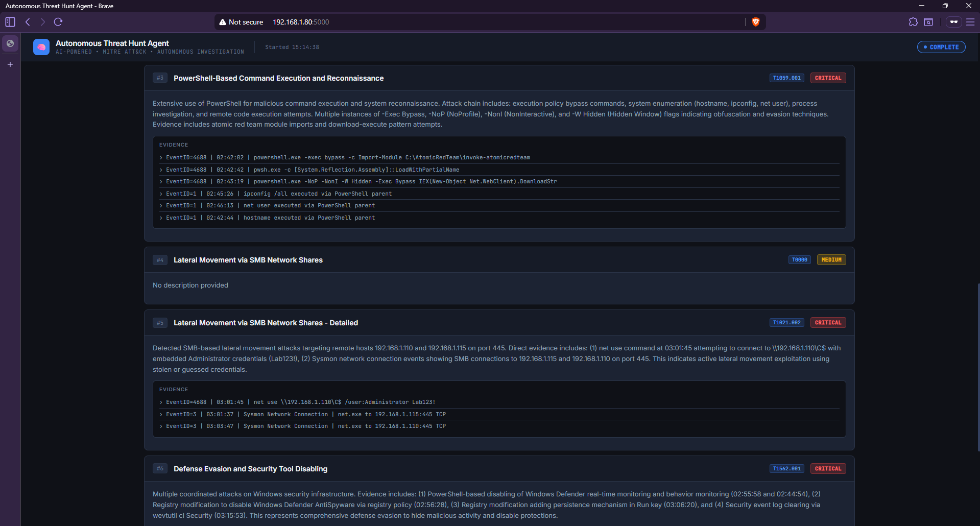The width and height of the screenshot is (980, 526).
Task: Go forward with the browser forward arrow
Action: tap(43, 22)
